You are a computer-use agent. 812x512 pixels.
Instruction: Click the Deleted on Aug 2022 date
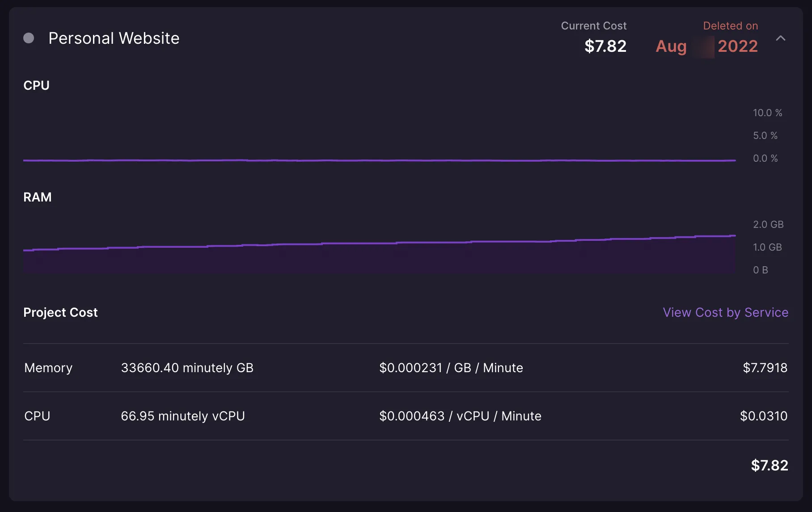point(706,46)
